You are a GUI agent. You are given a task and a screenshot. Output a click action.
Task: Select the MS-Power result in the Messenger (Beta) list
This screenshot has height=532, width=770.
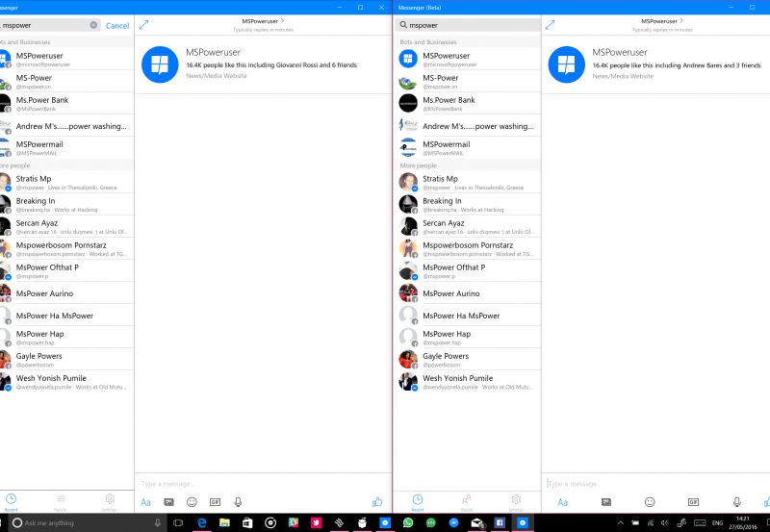click(x=467, y=81)
